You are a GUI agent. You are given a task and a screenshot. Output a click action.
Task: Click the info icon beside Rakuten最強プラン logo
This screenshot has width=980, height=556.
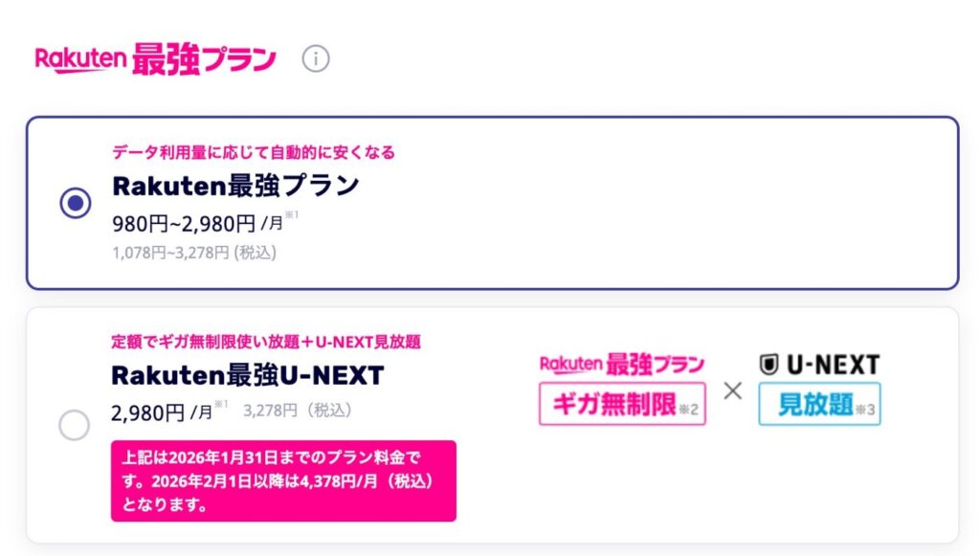coord(316,59)
